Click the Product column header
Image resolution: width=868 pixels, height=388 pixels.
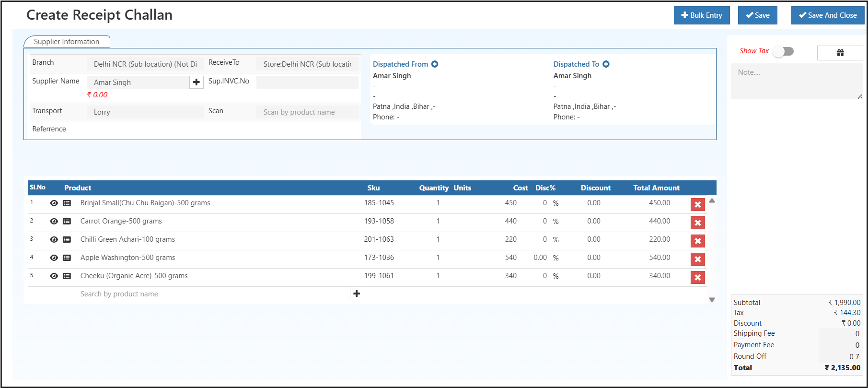(x=78, y=188)
